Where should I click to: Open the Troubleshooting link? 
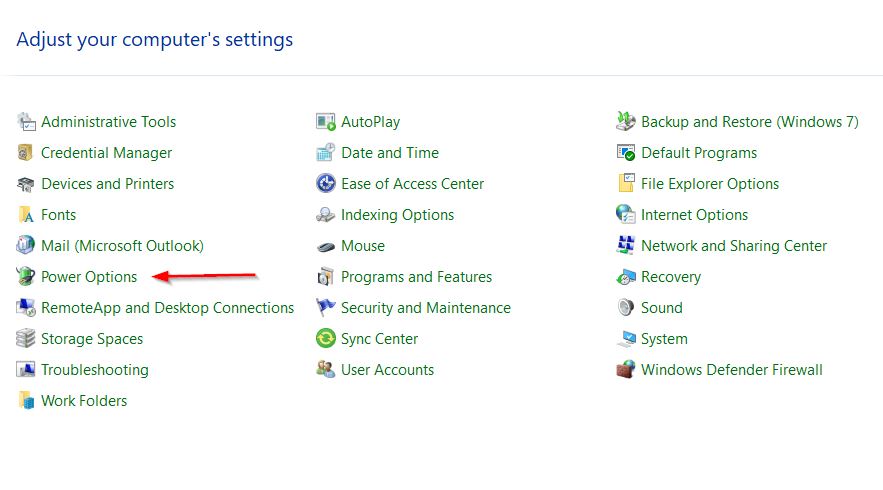95,370
